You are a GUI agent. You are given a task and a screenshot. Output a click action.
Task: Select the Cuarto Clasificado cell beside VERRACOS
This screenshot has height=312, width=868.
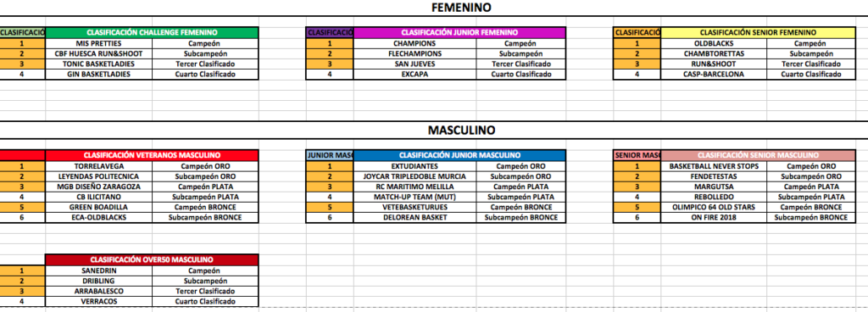[x=205, y=302]
